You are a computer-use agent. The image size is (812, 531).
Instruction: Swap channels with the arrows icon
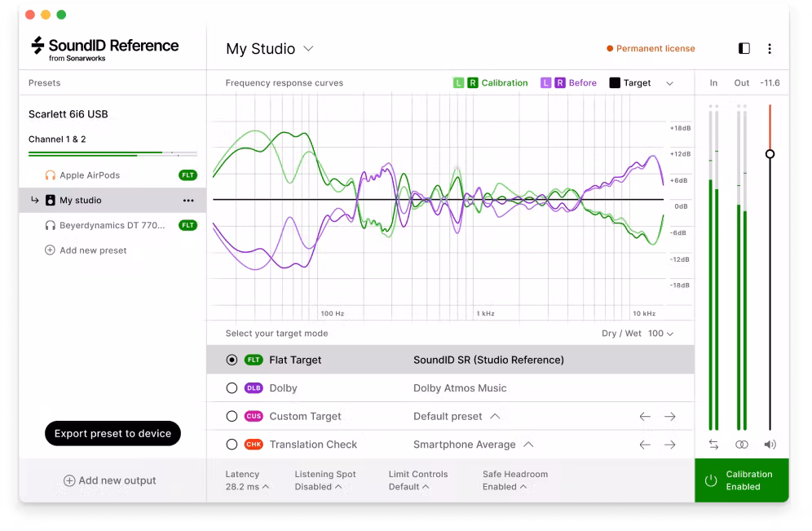(x=713, y=445)
